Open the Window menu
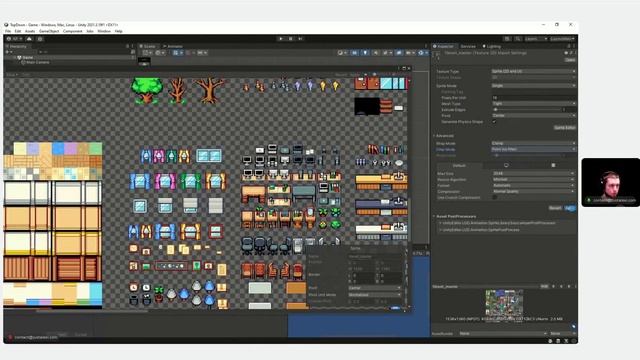Image resolution: width=640 pixels, height=360 pixels. [x=104, y=31]
